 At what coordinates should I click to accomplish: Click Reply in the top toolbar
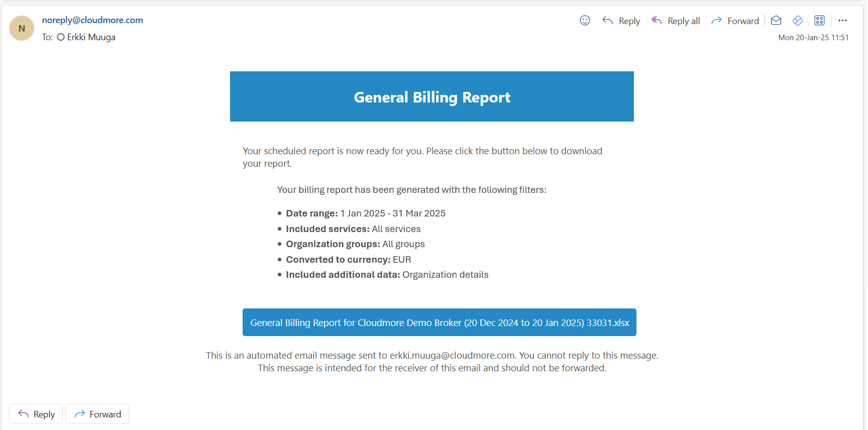coord(621,21)
